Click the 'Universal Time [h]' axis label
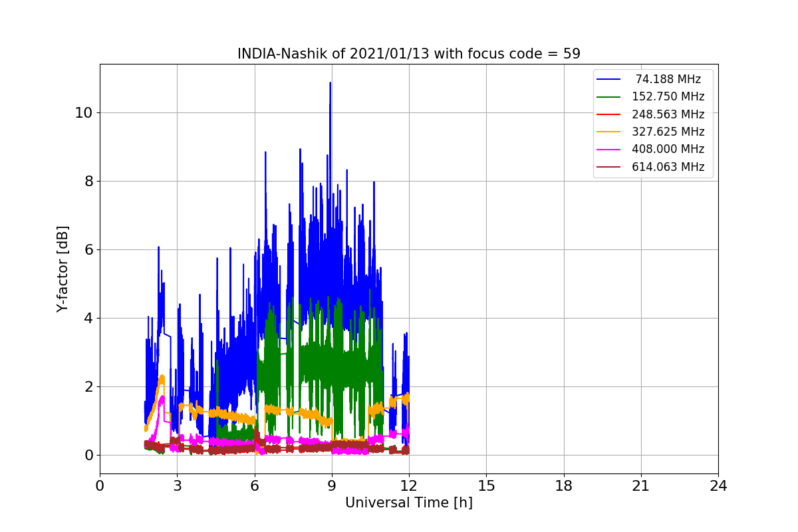 pos(409,503)
